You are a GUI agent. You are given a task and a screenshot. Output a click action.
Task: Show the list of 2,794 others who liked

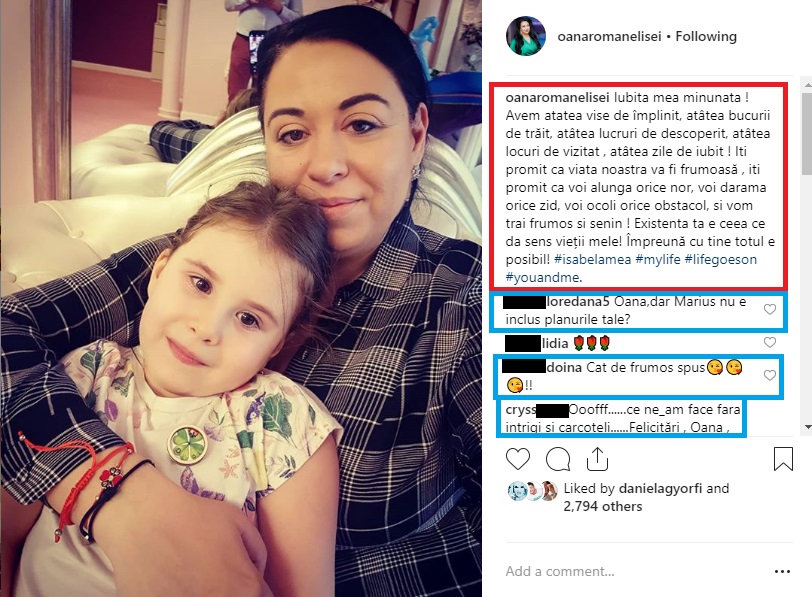click(x=603, y=506)
